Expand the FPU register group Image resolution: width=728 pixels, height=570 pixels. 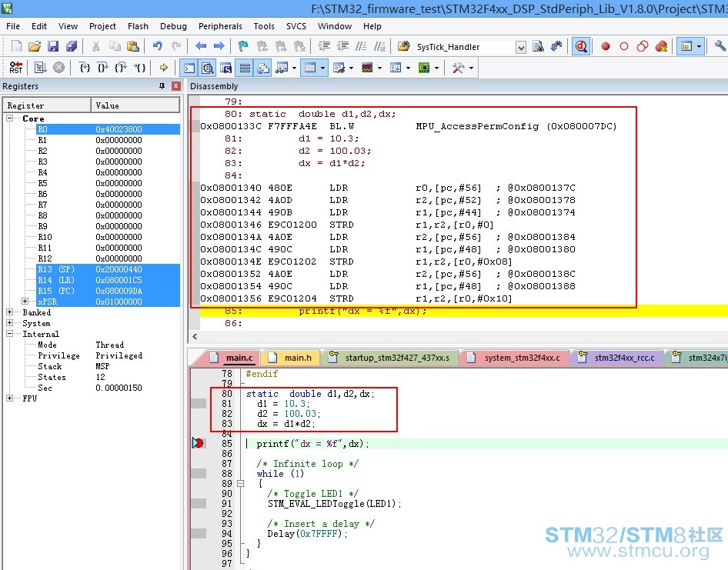(x=9, y=398)
